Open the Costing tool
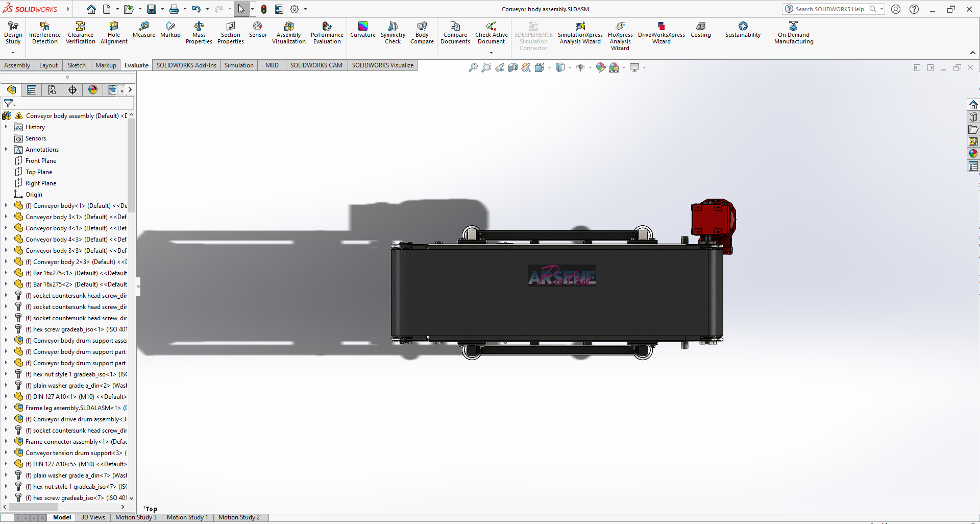The width and height of the screenshot is (980, 524). [701, 30]
